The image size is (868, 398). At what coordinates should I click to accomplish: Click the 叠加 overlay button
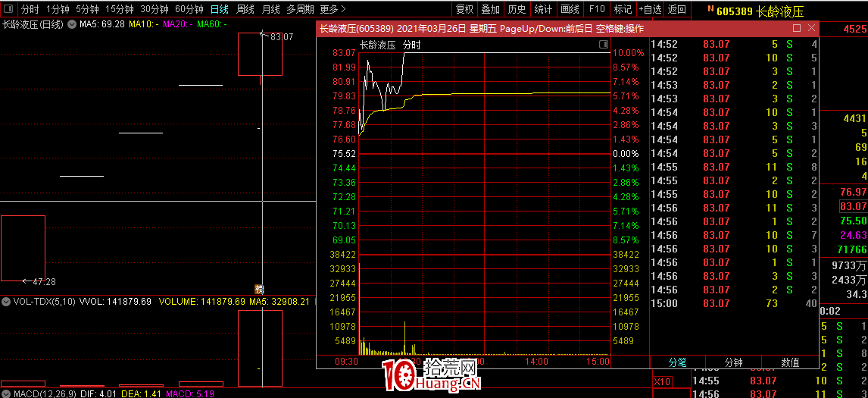point(491,9)
